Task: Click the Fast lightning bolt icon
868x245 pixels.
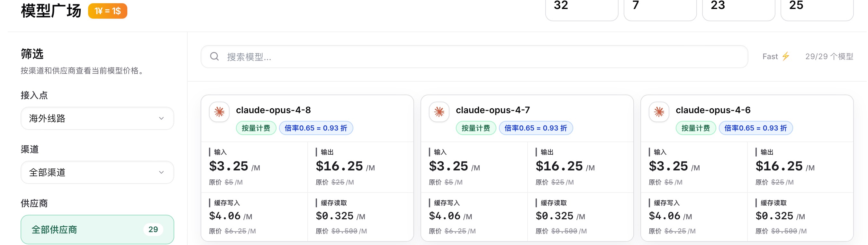Action: tap(786, 56)
